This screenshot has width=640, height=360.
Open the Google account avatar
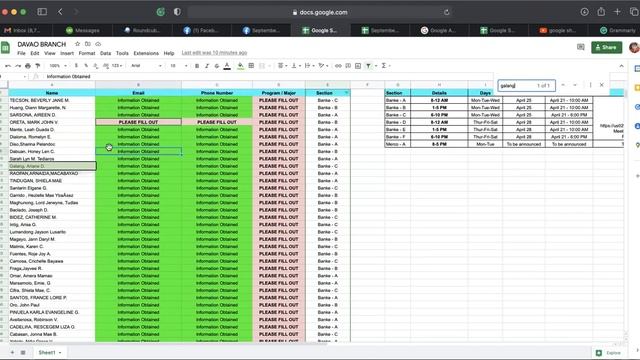click(634, 47)
